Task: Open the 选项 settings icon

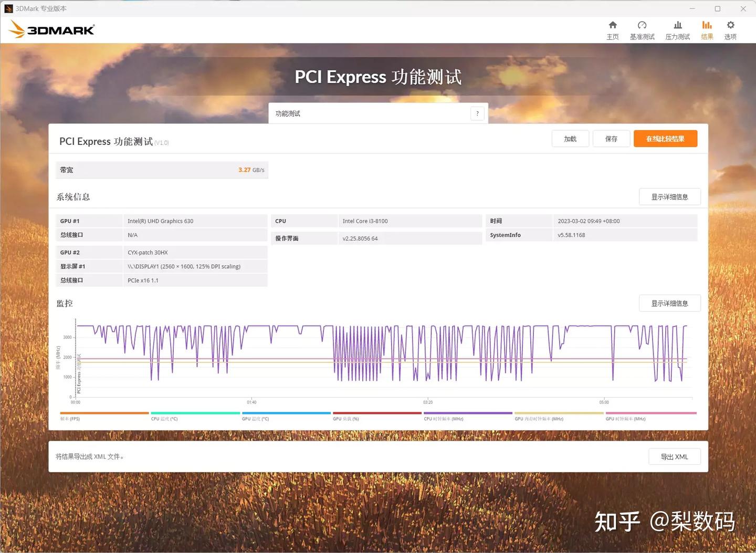Action: click(730, 29)
